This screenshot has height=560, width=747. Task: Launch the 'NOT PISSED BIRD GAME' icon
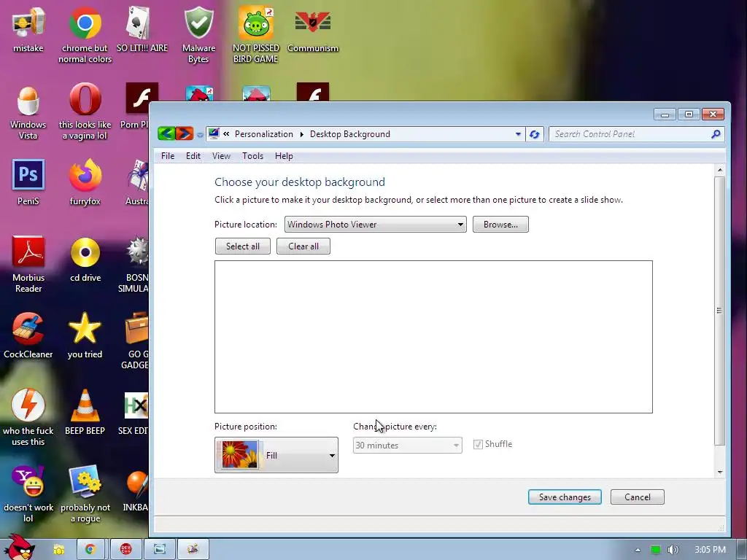(256, 35)
